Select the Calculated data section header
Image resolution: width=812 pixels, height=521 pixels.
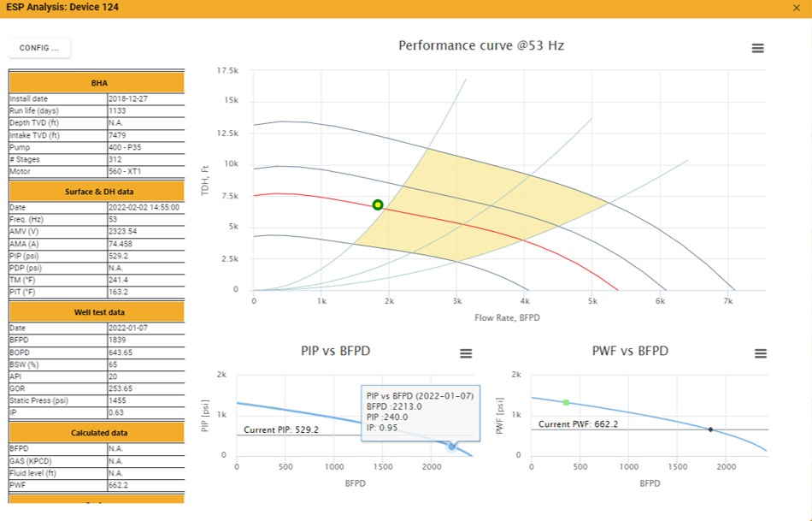97,433
